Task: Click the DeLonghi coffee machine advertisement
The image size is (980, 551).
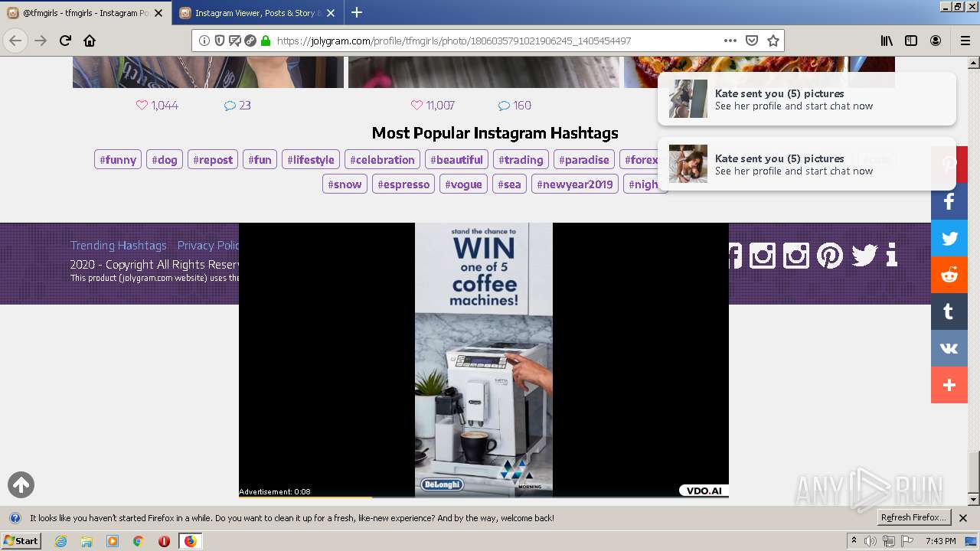Action: (x=484, y=360)
